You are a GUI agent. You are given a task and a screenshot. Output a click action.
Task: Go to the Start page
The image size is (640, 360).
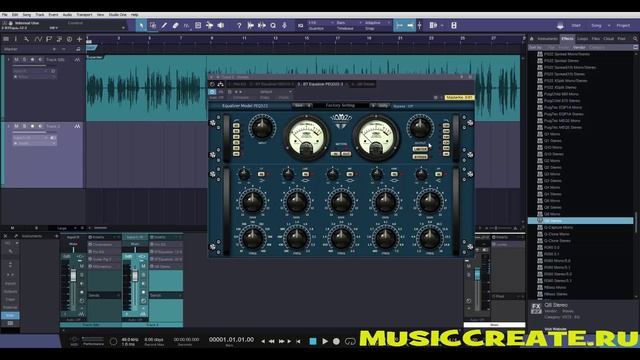pos(576,26)
